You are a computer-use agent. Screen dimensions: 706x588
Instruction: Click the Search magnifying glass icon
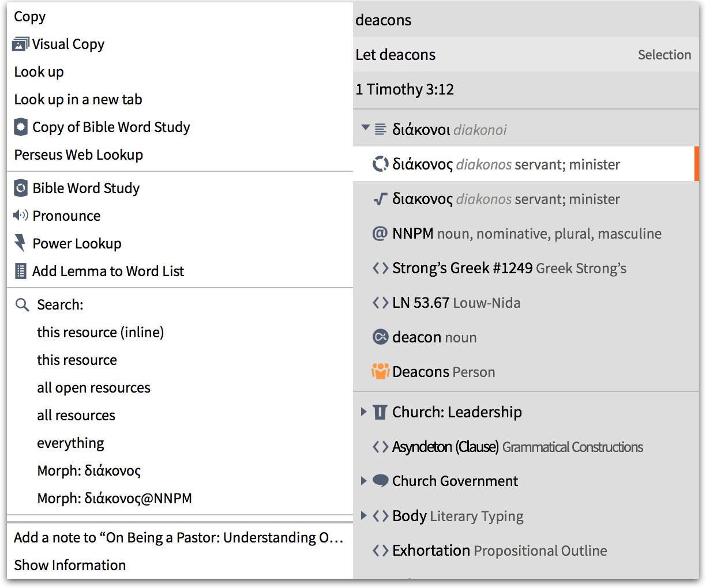pos(22,304)
